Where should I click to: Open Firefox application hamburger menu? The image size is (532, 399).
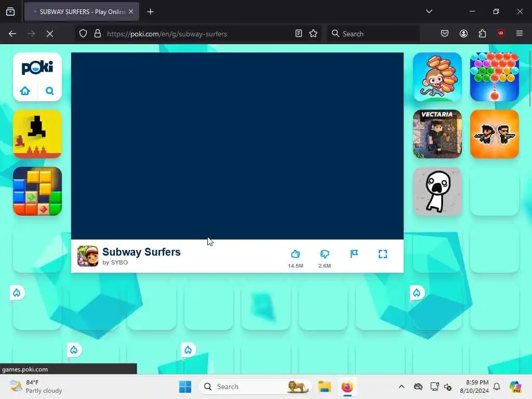point(520,33)
